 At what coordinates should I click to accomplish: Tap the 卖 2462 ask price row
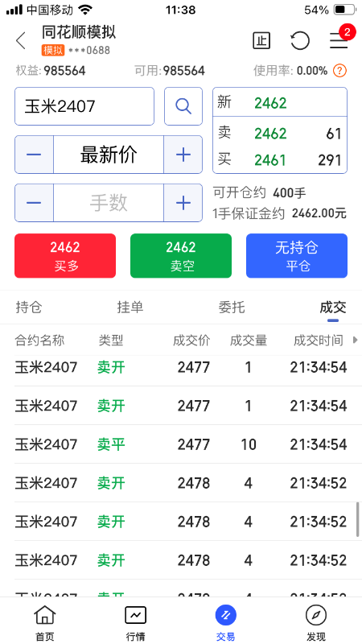click(280, 134)
